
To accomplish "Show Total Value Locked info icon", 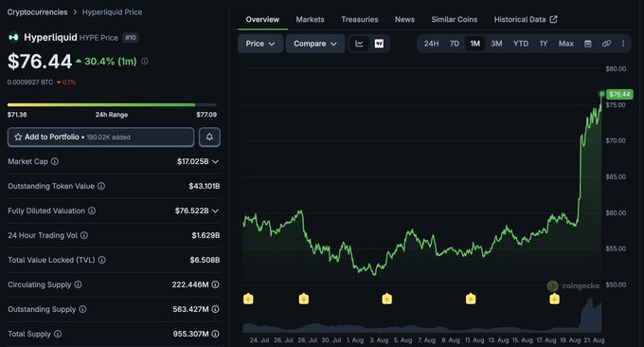I will pos(102,260).
